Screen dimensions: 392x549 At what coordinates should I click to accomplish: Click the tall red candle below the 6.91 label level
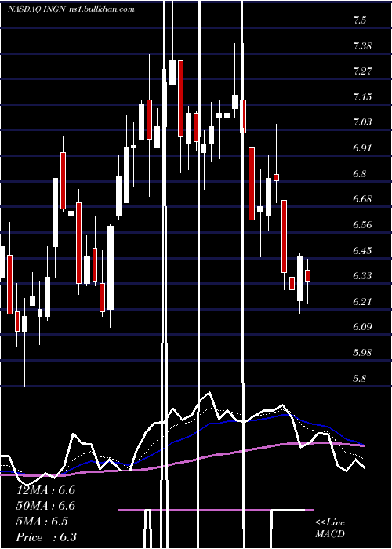(252, 184)
